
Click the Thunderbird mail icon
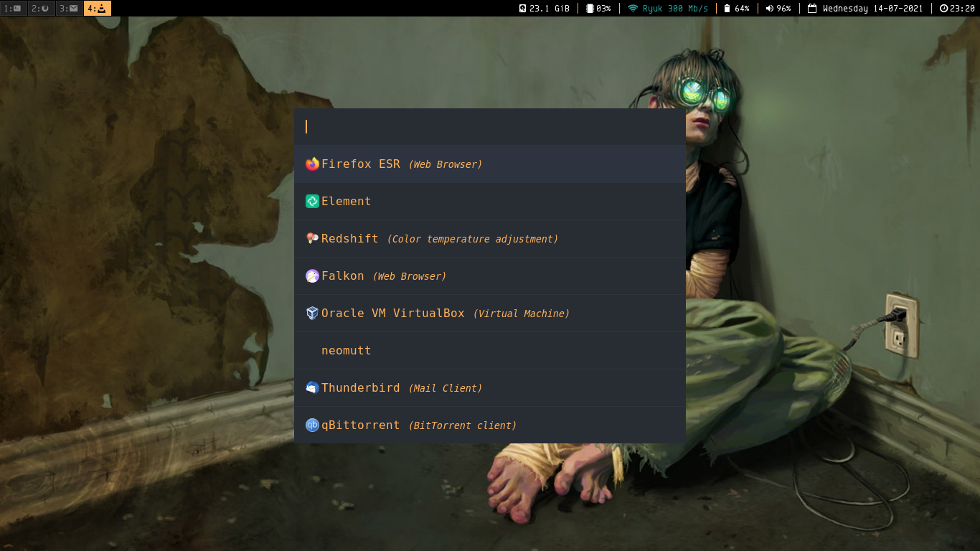(x=312, y=388)
